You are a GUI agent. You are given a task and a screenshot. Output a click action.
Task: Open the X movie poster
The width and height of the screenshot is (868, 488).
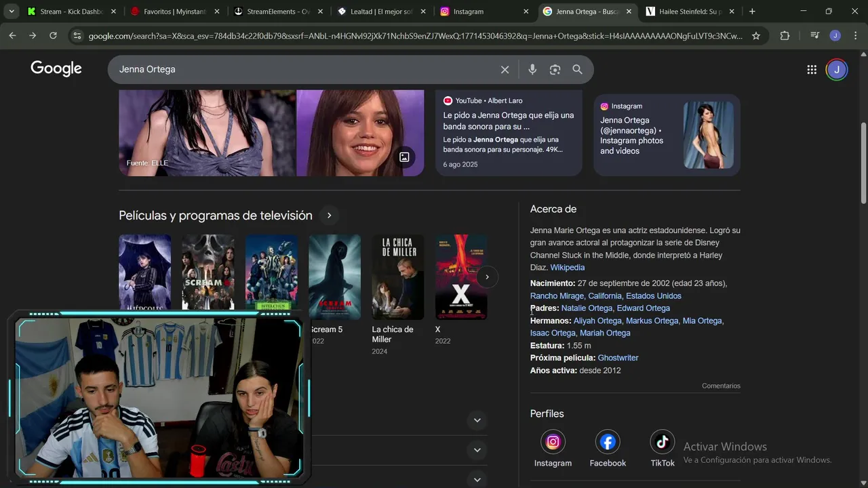461,277
